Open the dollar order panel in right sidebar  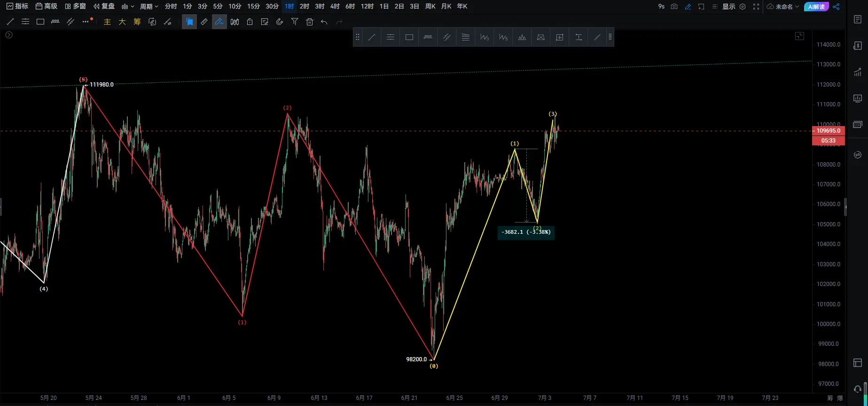(858, 46)
